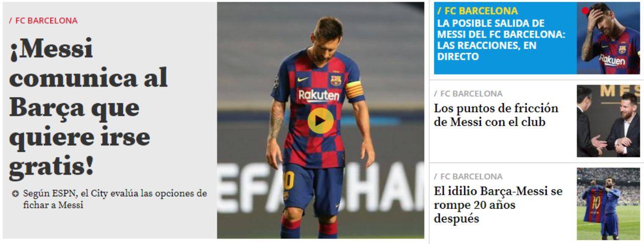Open the ESPN City evaluating Messi link
The image size is (644, 244).
tap(115, 199)
